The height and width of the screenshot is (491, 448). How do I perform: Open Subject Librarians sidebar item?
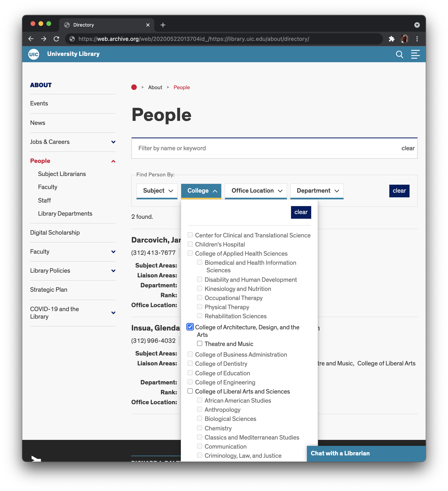coord(62,174)
